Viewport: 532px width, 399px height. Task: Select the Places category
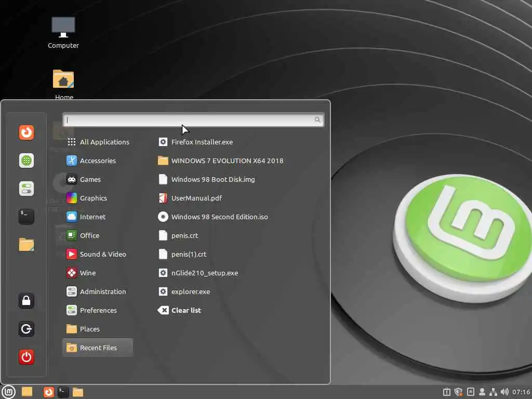pos(98,329)
